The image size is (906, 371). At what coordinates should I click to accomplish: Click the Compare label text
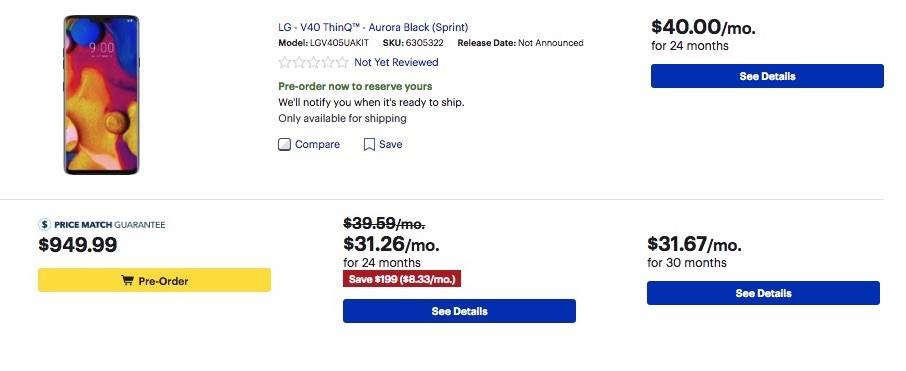(317, 144)
